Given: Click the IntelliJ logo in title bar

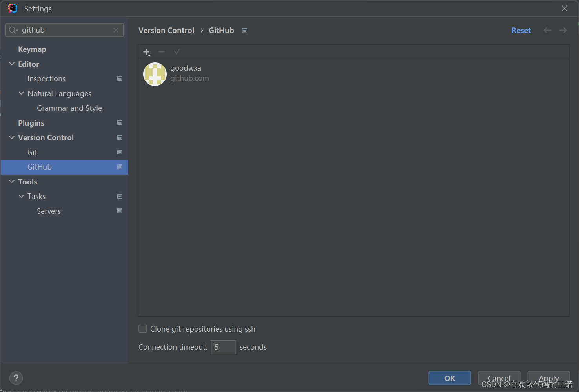Looking at the screenshot, I should coord(13,8).
